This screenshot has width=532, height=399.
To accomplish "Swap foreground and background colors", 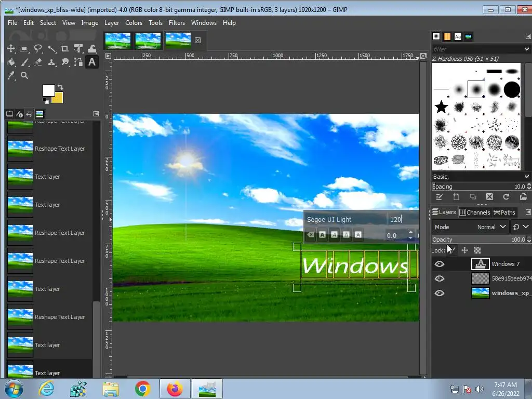I will coord(60,87).
